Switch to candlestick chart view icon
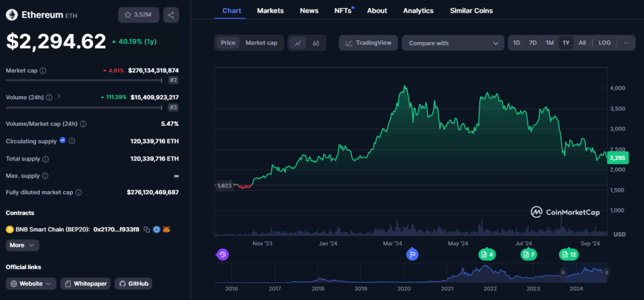Screen dimensions: 644x300 click(316, 43)
